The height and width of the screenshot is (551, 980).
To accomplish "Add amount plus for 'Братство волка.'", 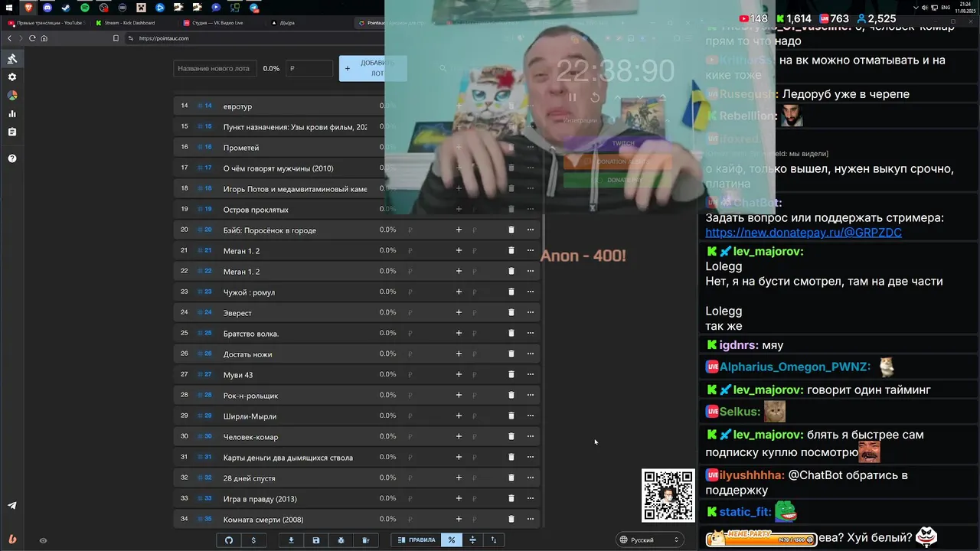I will click(x=459, y=333).
